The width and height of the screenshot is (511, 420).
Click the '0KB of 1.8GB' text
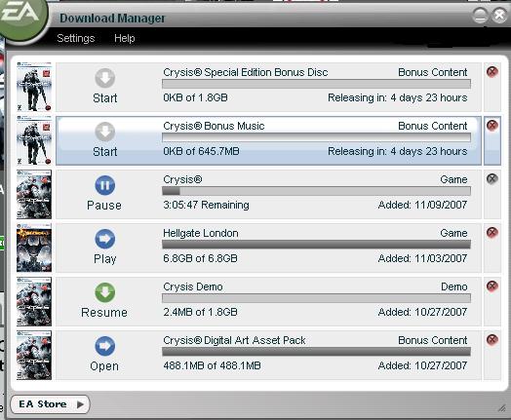coord(196,97)
